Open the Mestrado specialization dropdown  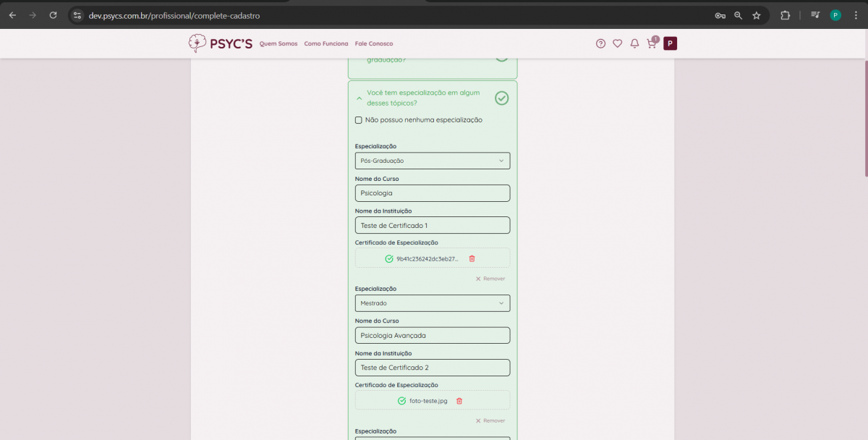(432, 303)
